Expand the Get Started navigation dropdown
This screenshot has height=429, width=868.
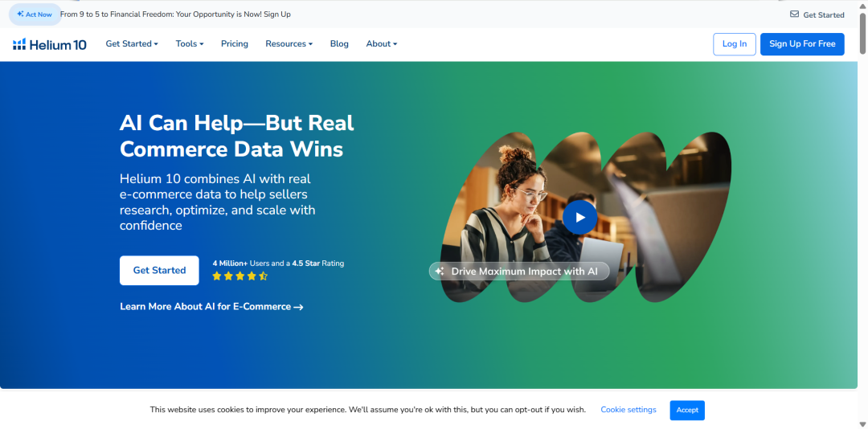132,44
